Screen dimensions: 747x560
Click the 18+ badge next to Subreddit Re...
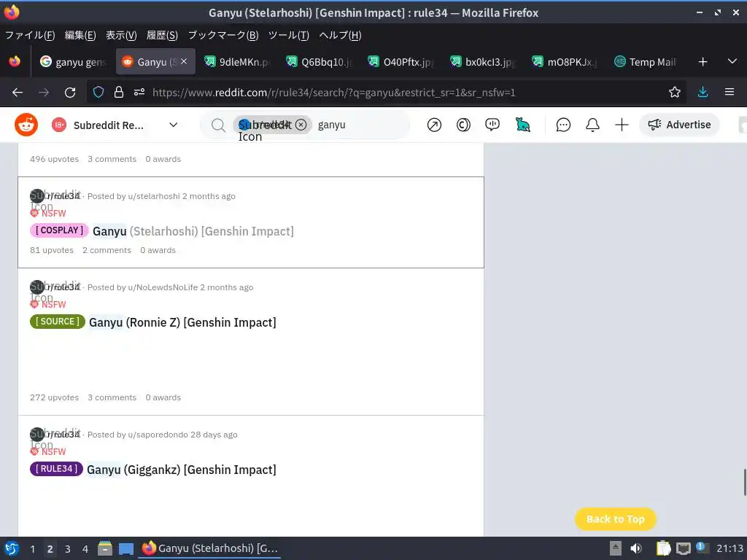59,125
